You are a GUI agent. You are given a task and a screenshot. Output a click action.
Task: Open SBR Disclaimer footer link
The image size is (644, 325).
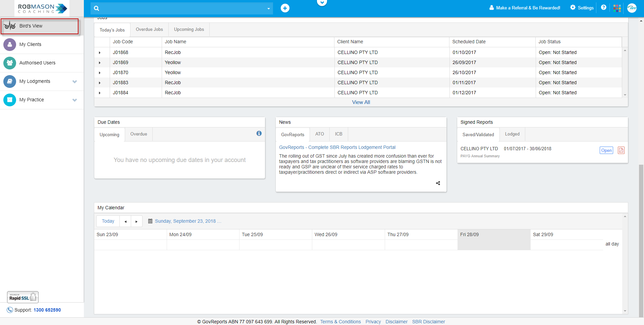pyautogui.click(x=429, y=322)
